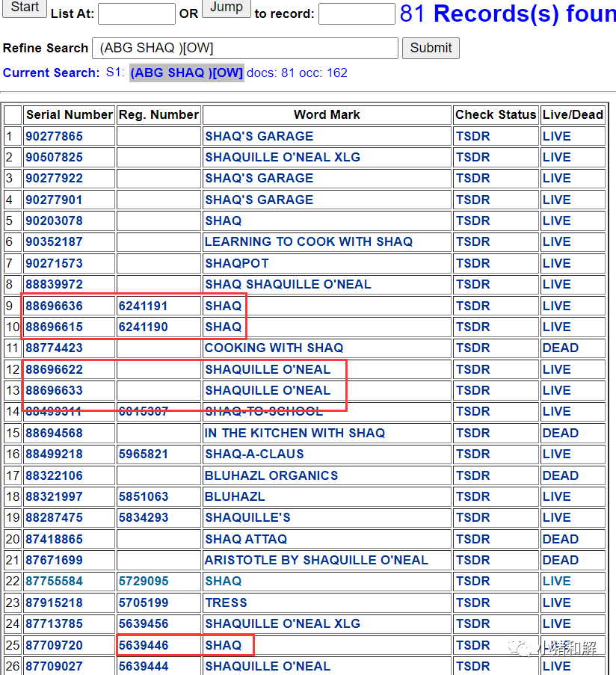Open serial number 88696622
The image size is (616, 675).
click(54, 370)
